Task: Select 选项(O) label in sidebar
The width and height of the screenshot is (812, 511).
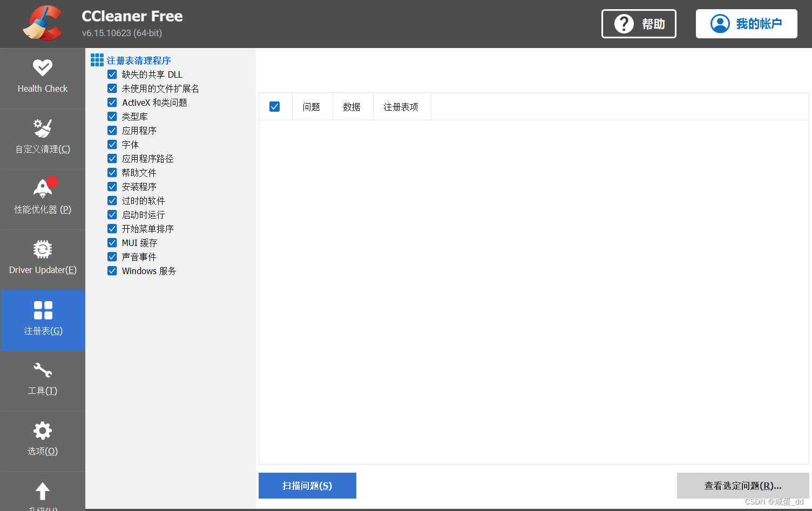Action: (43, 451)
